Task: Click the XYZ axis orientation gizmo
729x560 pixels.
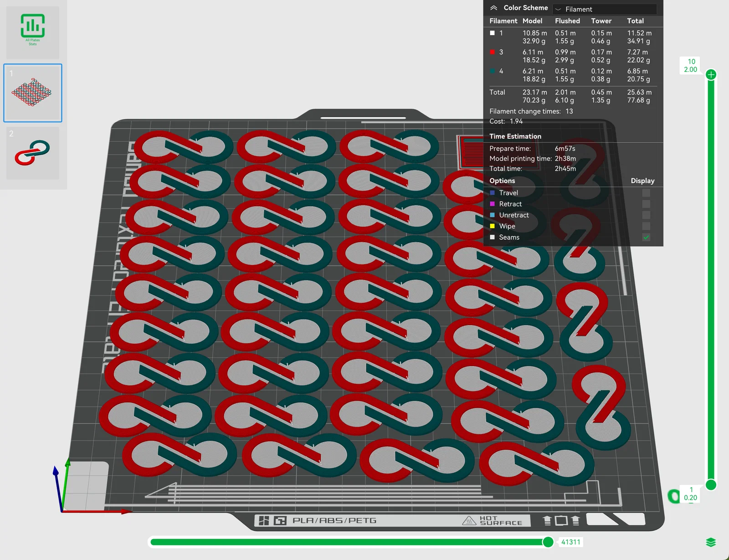Action: coord(91,486)
